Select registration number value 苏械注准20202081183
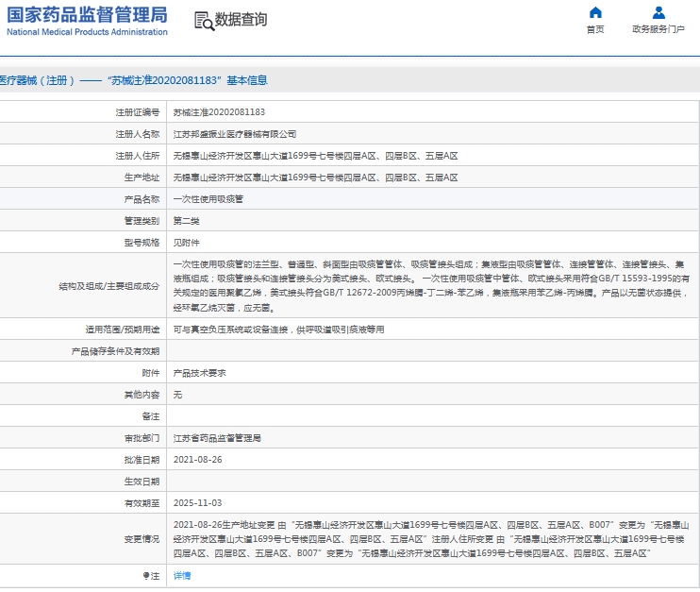Image resolution: width=700 pixels, height=592 pixels. (219, 112)
